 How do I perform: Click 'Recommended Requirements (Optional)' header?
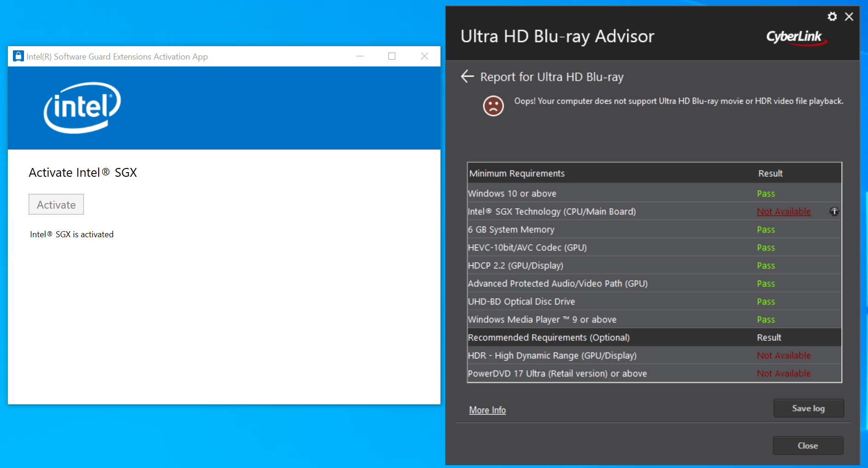[x=548, y=337]
